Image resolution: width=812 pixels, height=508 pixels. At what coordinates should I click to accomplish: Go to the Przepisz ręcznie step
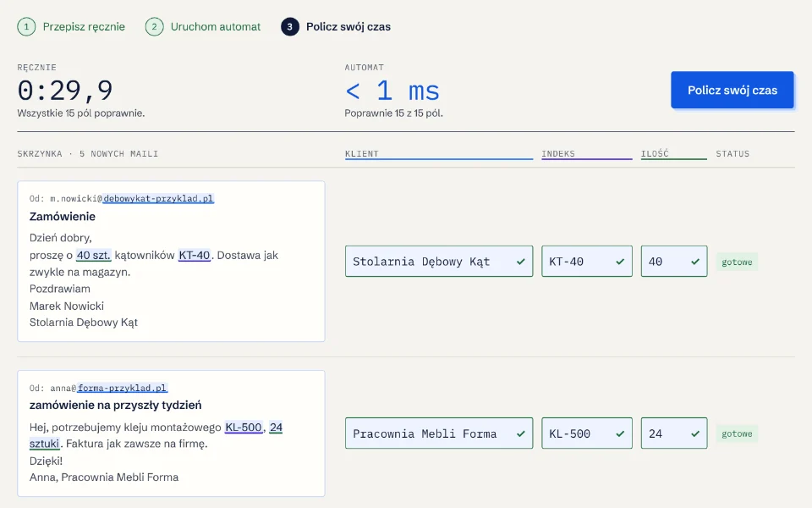[x=84, y=26]
